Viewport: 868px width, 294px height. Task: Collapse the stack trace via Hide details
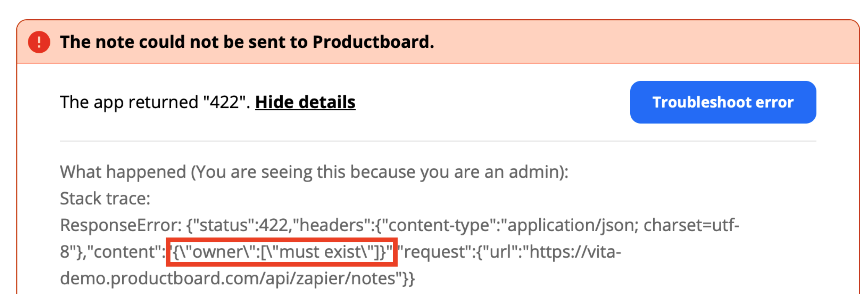[x=305, y=102]
